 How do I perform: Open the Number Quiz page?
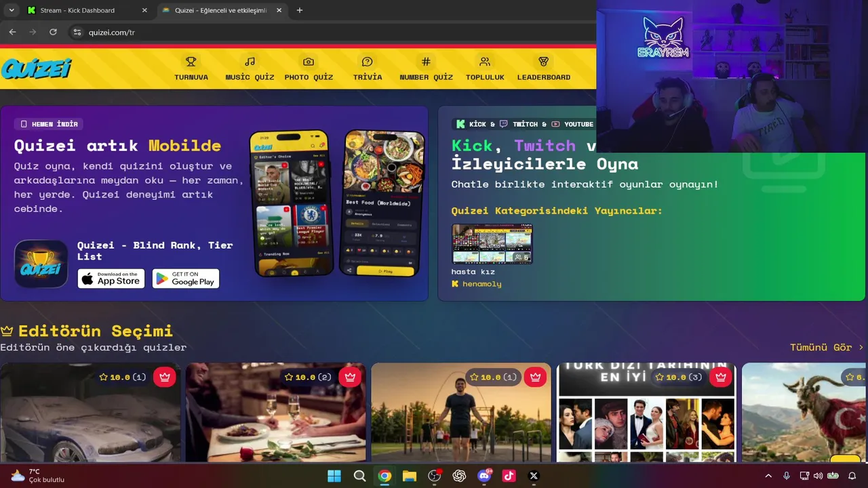[426, 68]
